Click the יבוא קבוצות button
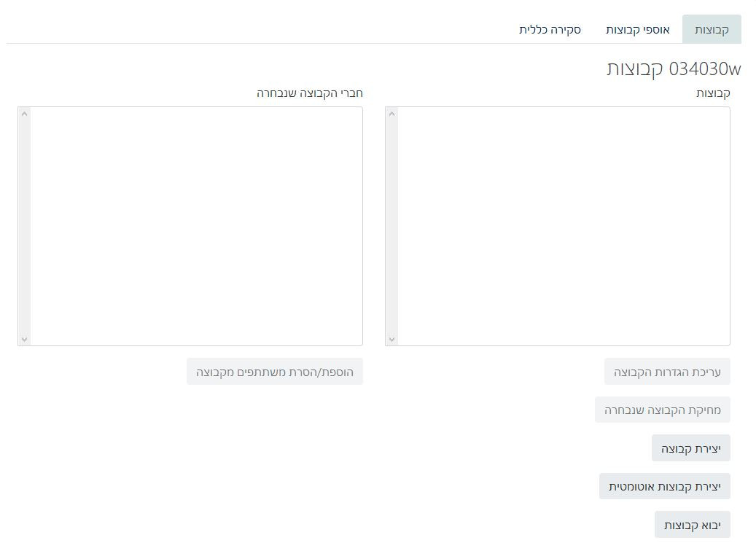Viewport: 756px width, 559px height. point(692,525)
